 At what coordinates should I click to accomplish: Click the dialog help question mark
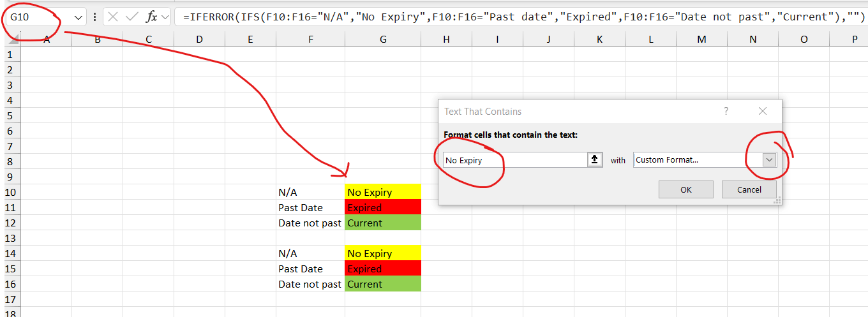pyautogui.click(x=726, y=111)
